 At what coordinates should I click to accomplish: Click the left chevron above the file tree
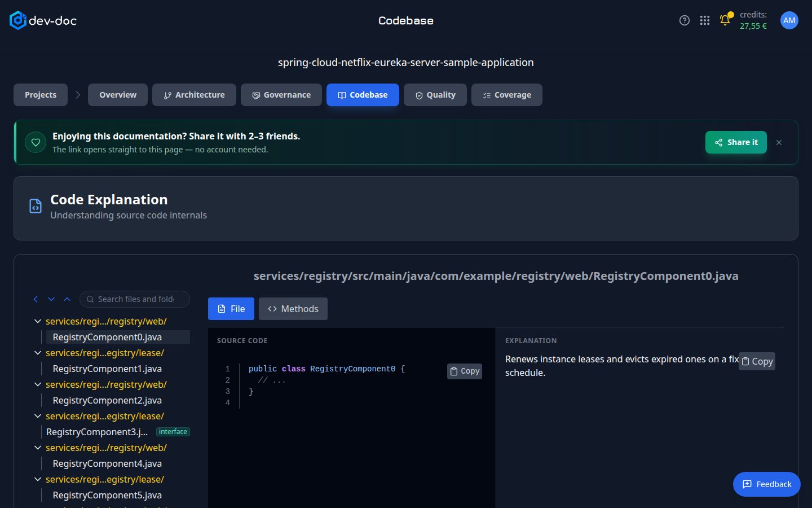click(x=36, y=299)
